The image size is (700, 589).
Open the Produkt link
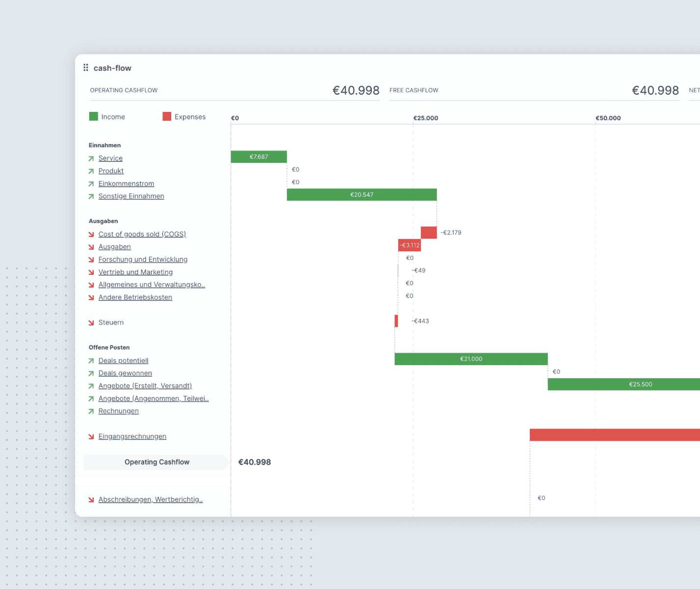[x=111, y=171]
